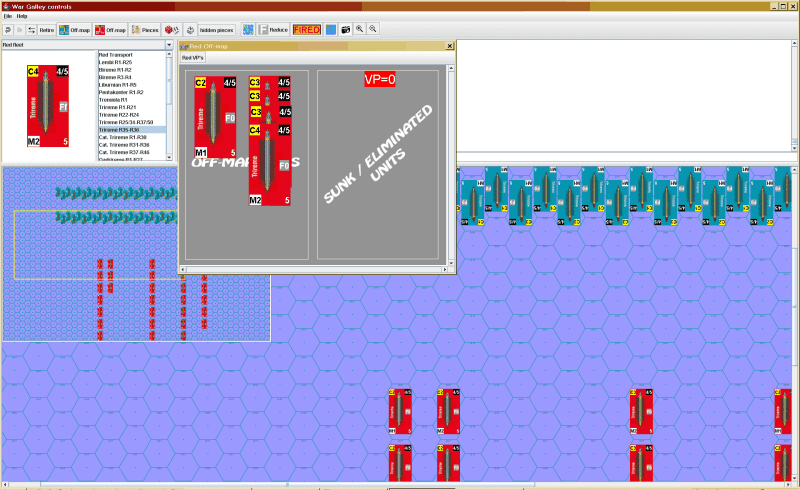Roll the red dice icon

(172, 30)
